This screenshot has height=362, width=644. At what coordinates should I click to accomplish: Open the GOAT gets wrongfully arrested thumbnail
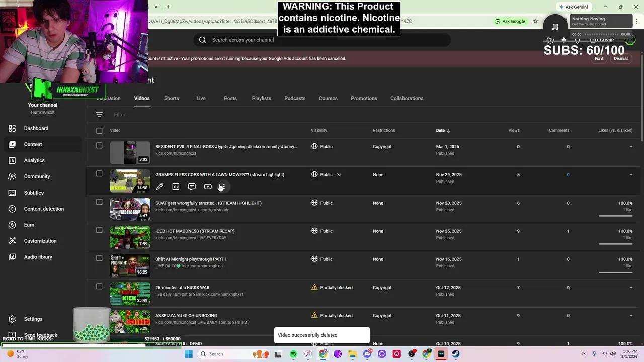[130, 209]
